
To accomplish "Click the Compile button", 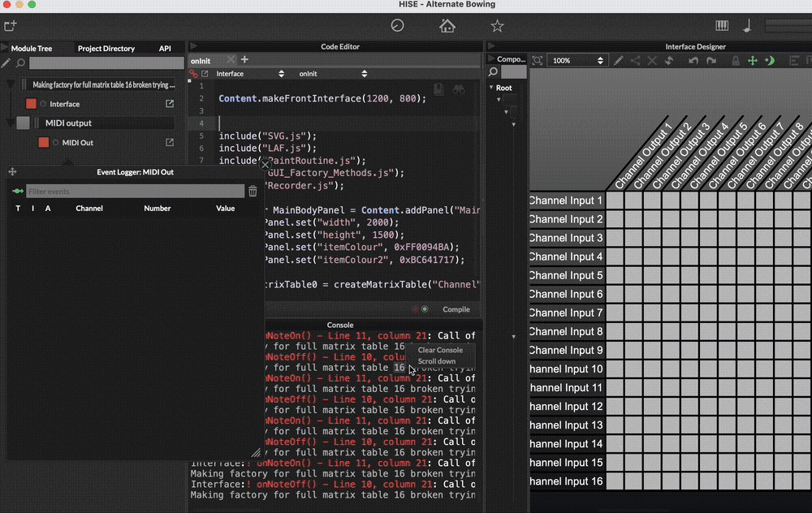I will pyautogui.click(x=456, y=309).
